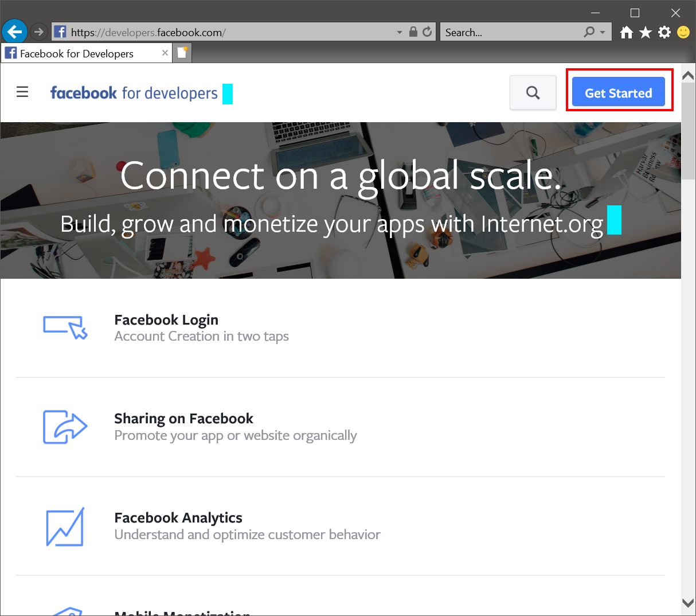Click the smiley feedback icon

(683, 32)
